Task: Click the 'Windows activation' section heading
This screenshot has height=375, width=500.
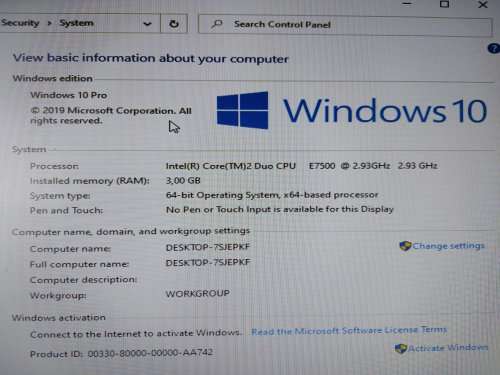Action: coord(59,317)
